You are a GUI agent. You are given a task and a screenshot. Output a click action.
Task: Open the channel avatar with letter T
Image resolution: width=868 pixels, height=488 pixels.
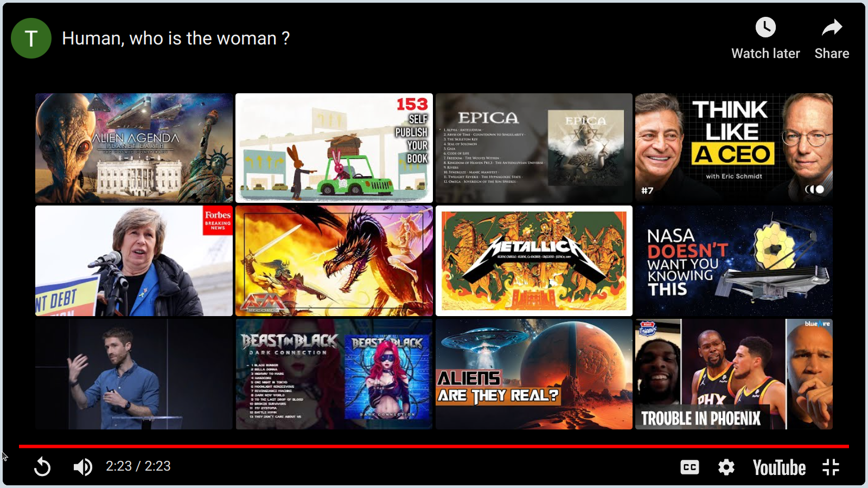click(31, 38)
